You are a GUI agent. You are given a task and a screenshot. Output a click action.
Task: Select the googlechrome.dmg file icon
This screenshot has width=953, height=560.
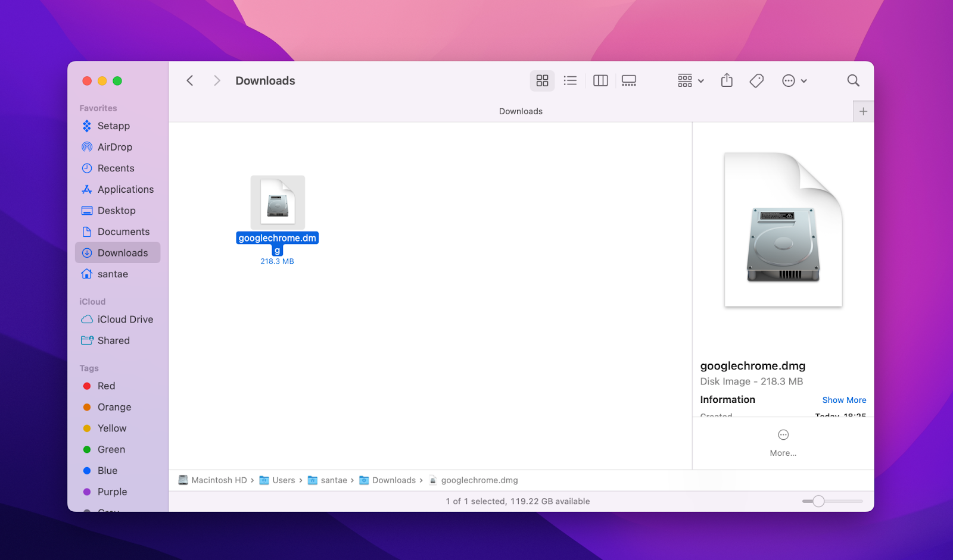point(278,202)
